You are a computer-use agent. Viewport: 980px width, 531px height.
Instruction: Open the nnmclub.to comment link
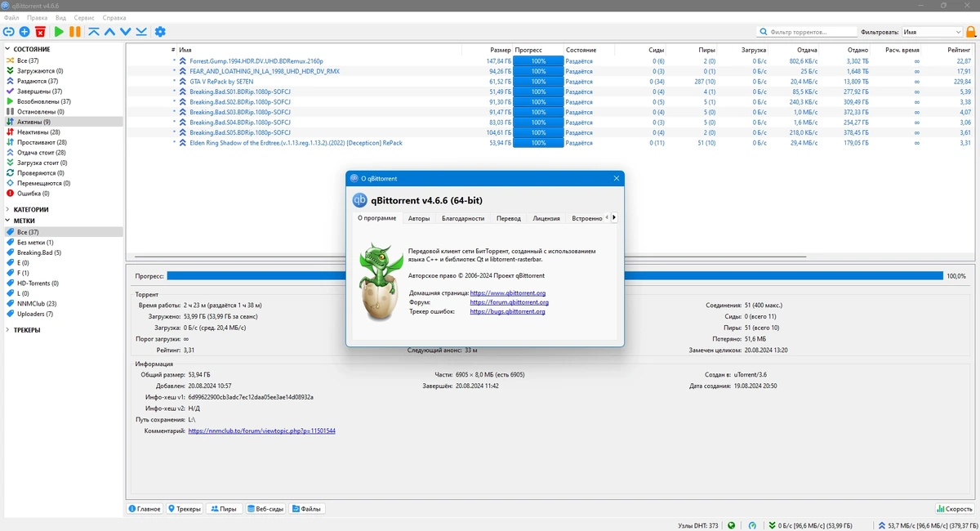(x=262, y=431)
